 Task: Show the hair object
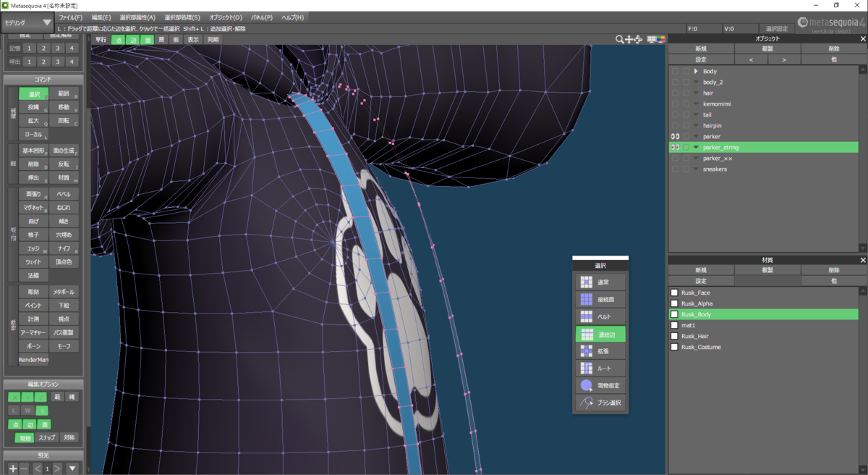pos(675,93)
